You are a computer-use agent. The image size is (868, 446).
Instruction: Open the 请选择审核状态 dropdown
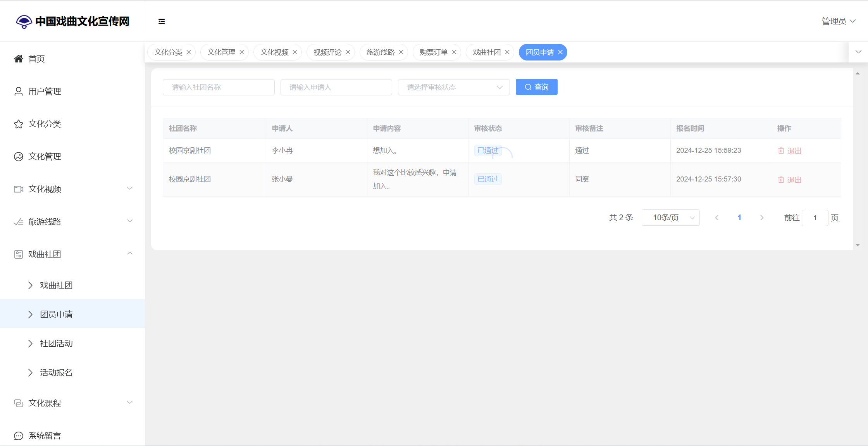click(453, 87)
